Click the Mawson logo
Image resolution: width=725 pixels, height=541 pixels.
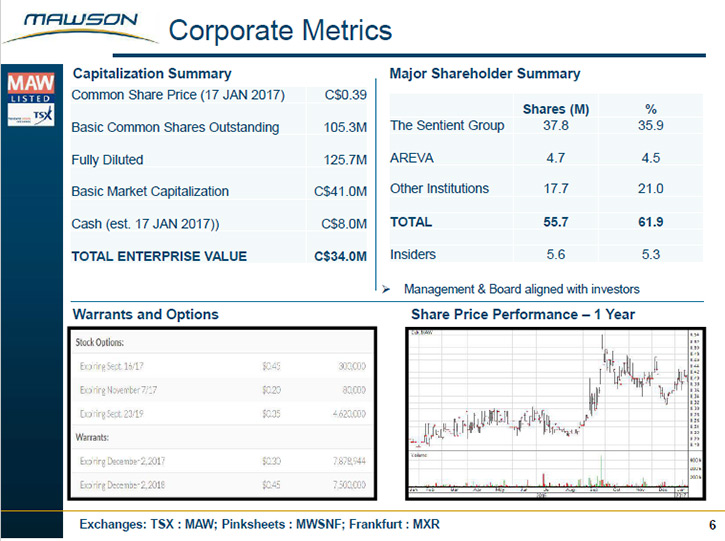point(81,28)
